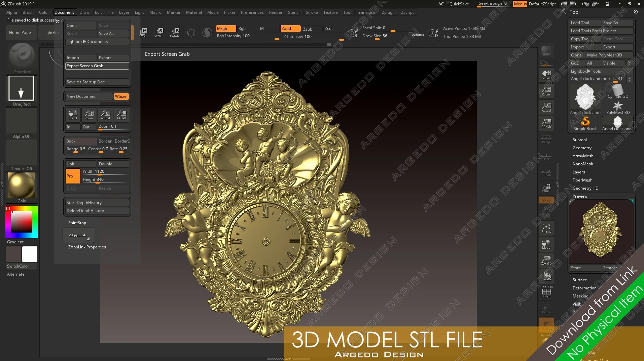Viewport: 644px width, 361px height.
Task: Toggle the Pro proportional constraint button
Action: pyautogui.click(x=73, y=176)
